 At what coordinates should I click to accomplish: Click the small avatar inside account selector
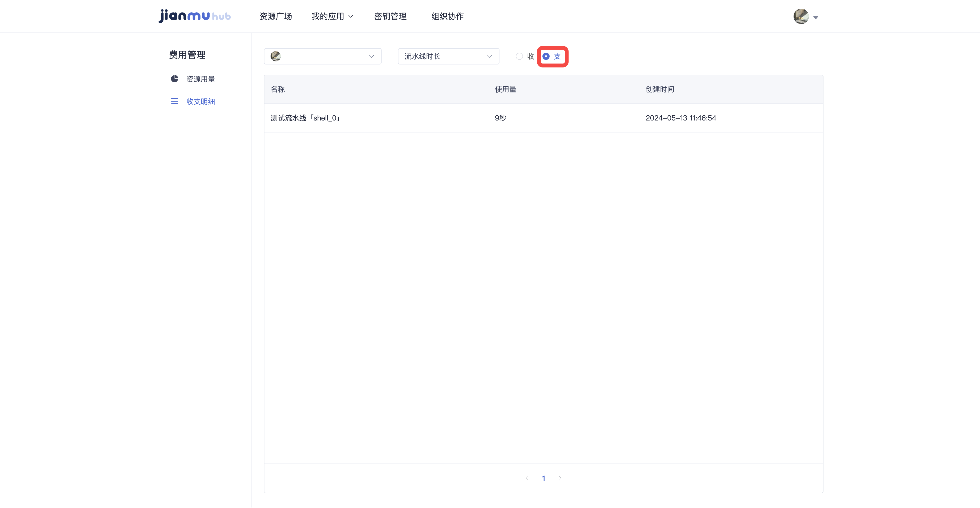tap(275, 56)
